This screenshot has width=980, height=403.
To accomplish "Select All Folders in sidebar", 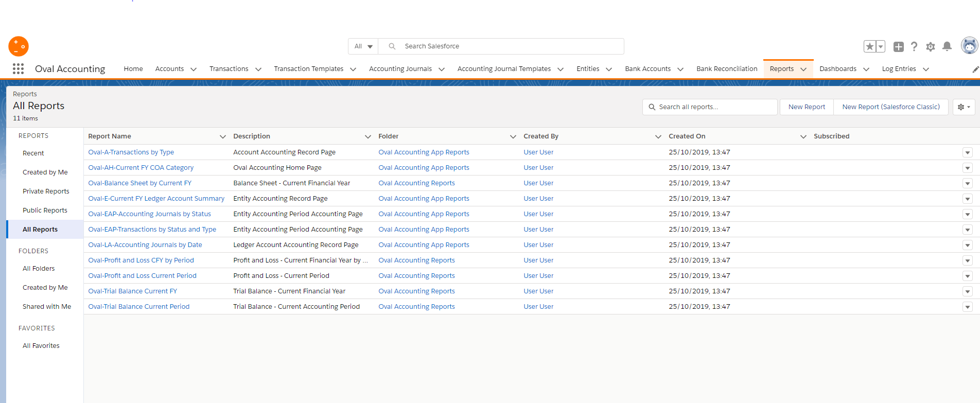I will click(39, 269).
